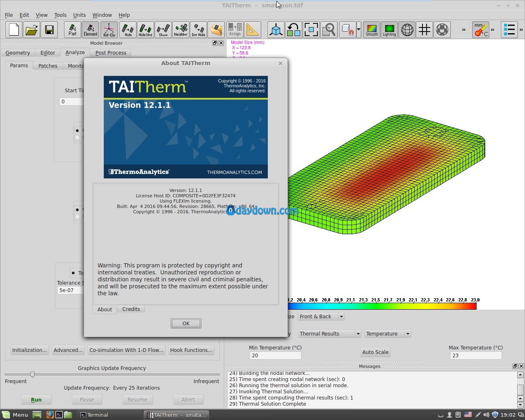The image size is (525, 420).
Task: Open a file with folder icon
Action: click(x=32, y=30)
